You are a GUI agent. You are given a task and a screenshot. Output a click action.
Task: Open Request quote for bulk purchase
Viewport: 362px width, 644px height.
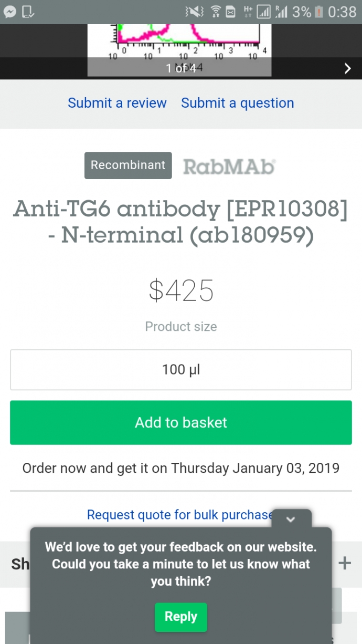tap(180, 515)
